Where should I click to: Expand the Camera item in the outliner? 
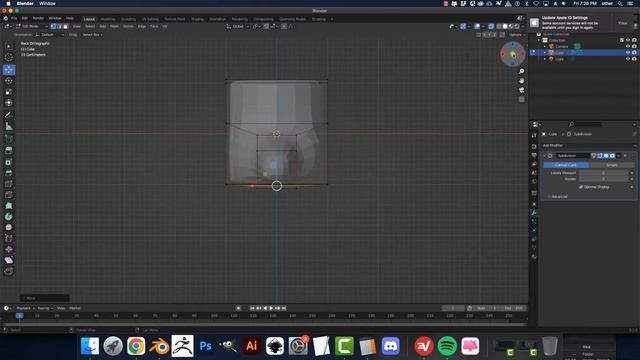(x=544, y=47)
